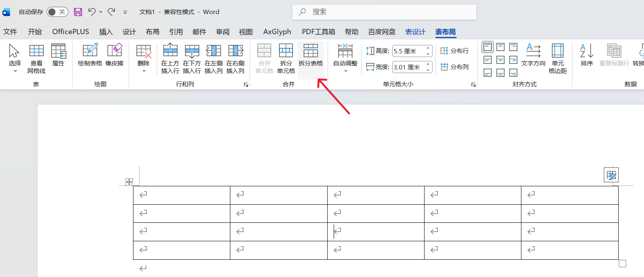Screen dimensions: 644x277
Task: Switch to the 开始 tab
Action: pyautogui.click(x=35, y=32)
